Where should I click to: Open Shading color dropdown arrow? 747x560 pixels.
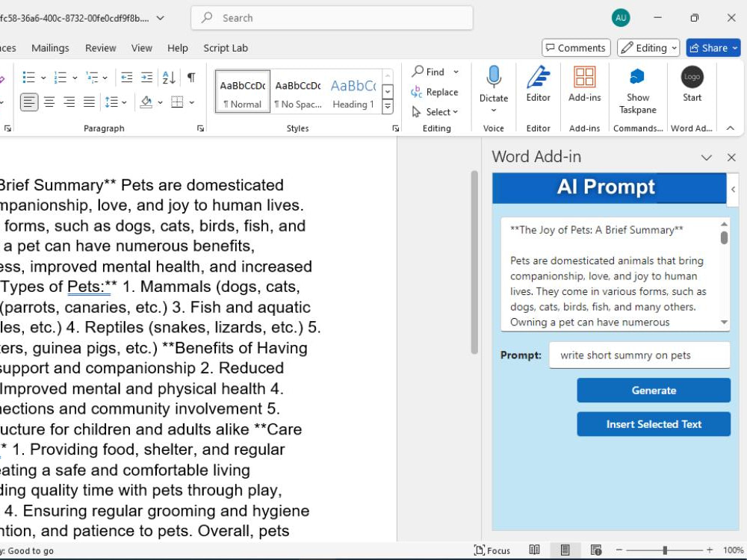160,102
